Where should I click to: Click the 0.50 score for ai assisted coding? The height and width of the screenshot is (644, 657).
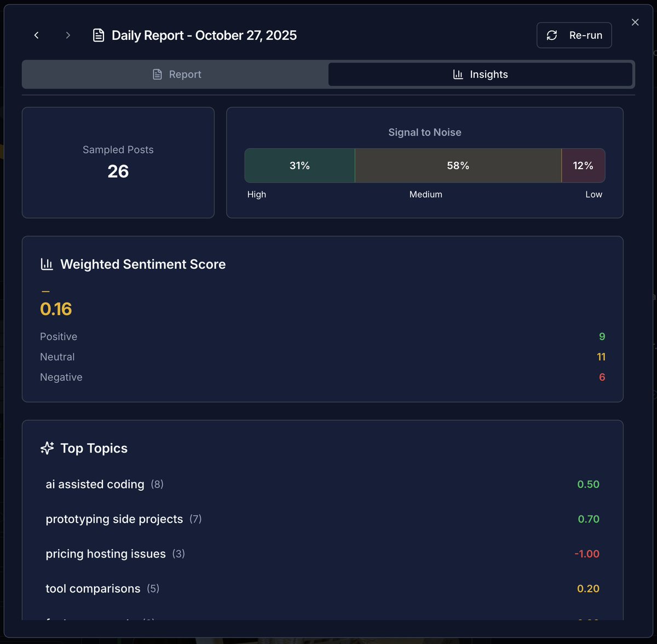[589, 484]
